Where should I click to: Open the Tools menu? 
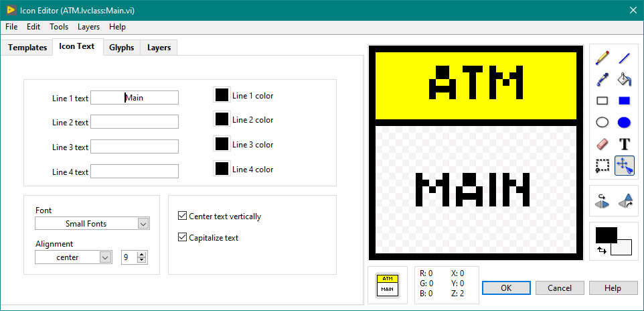tap(59, 27)
